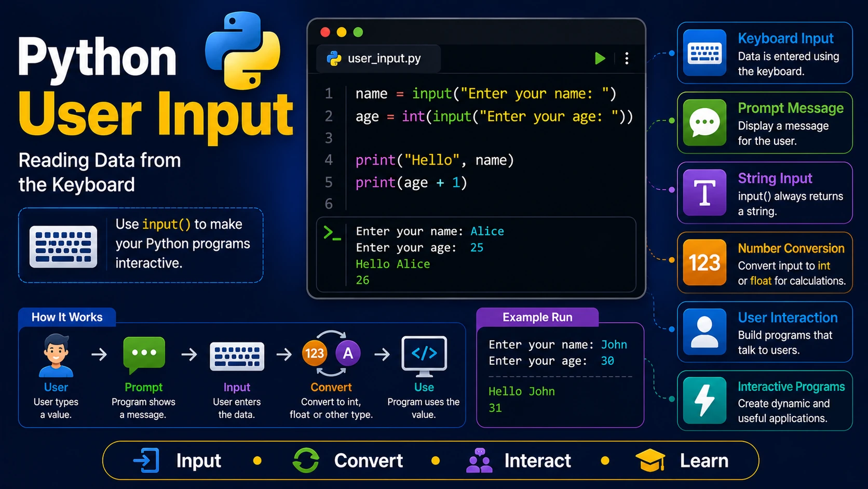Select the How It Works tab label

(67, 317)
